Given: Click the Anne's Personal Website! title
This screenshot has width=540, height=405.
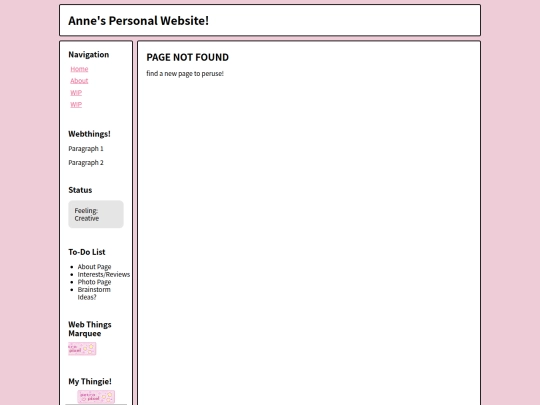Looking at the screenshot, I should pos(138,21).
